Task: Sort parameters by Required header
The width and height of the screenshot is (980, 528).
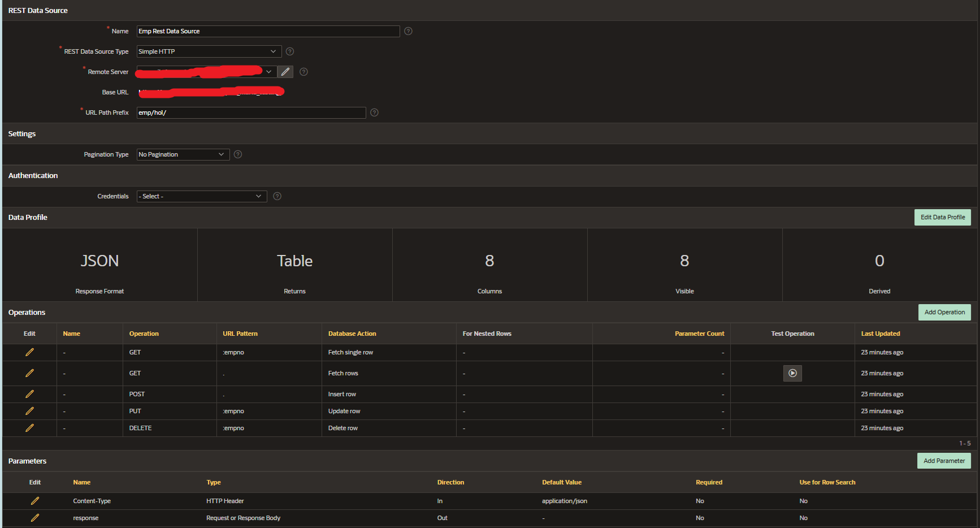Action: [709, 482]
